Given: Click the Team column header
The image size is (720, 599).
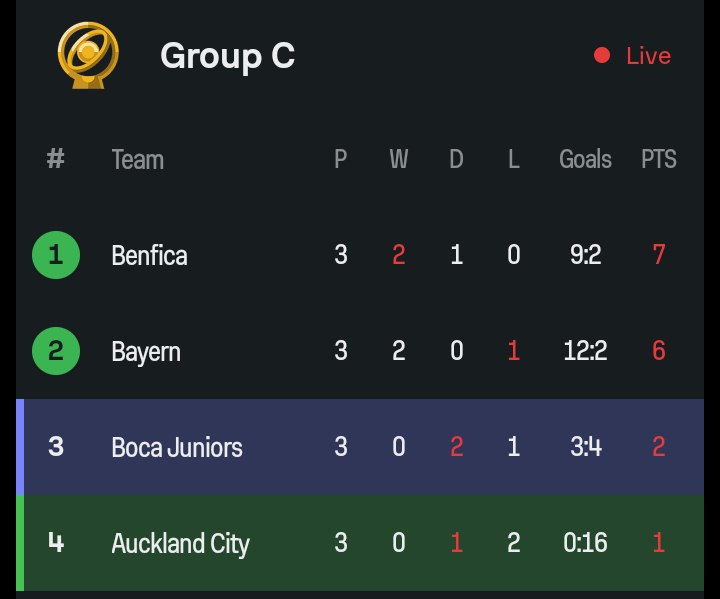Looking at the screenshot, I should point(138,159).
